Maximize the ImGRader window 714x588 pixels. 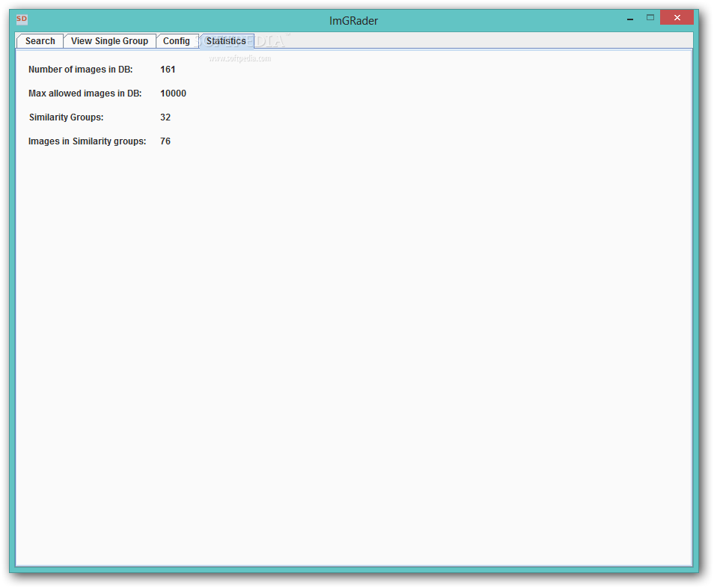(x=650, y=18)
